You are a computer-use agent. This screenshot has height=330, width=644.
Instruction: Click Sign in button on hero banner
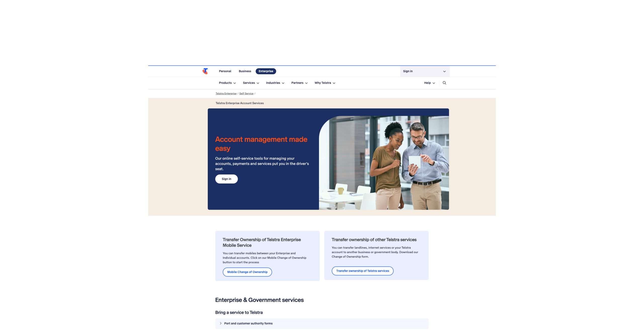tap(226, 178)
